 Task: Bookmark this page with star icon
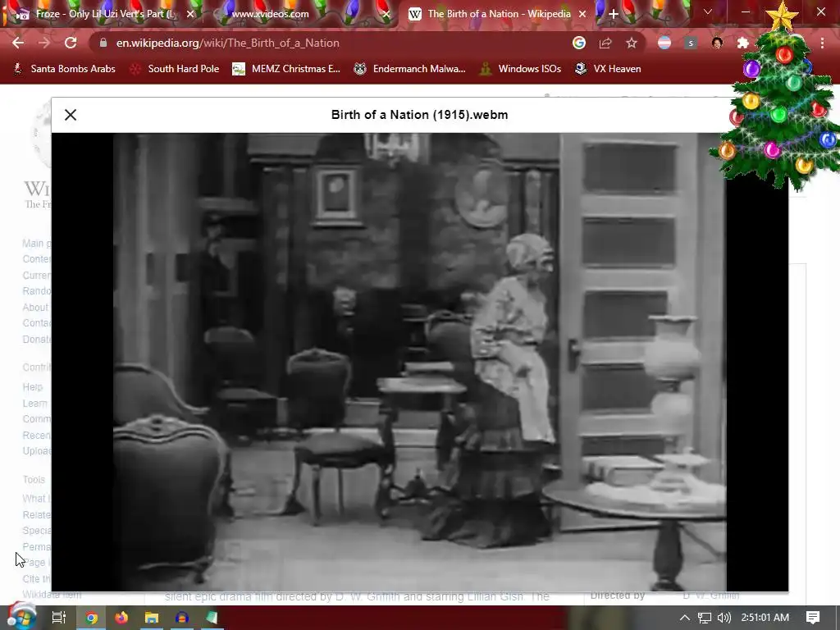(x=632, y=43)
